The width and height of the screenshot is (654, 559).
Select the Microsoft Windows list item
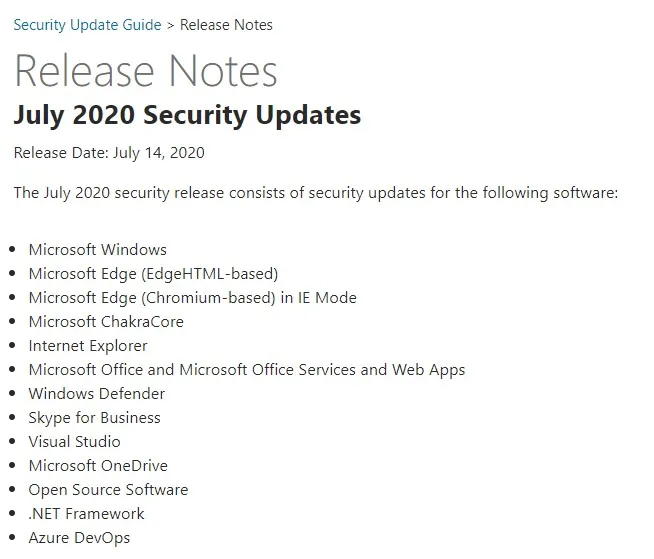click(x=98, y=249)
